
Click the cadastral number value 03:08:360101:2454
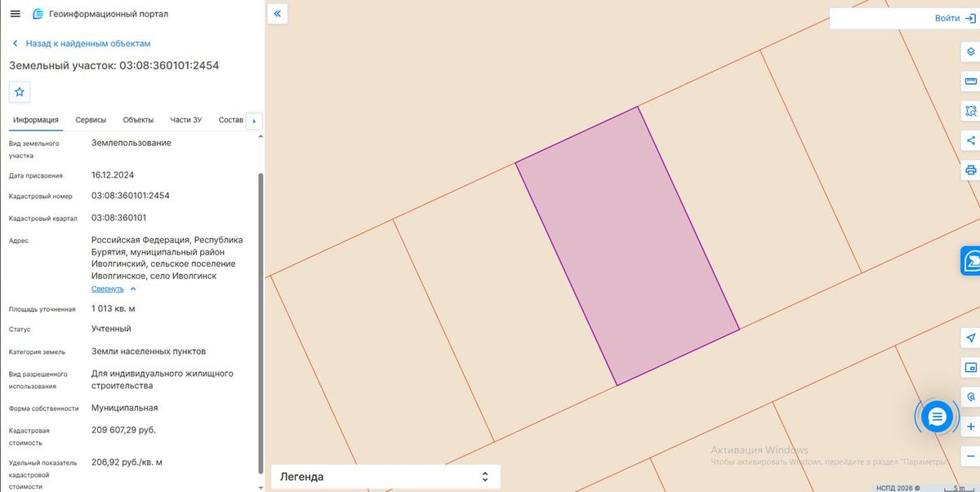(x=131, y=196)
